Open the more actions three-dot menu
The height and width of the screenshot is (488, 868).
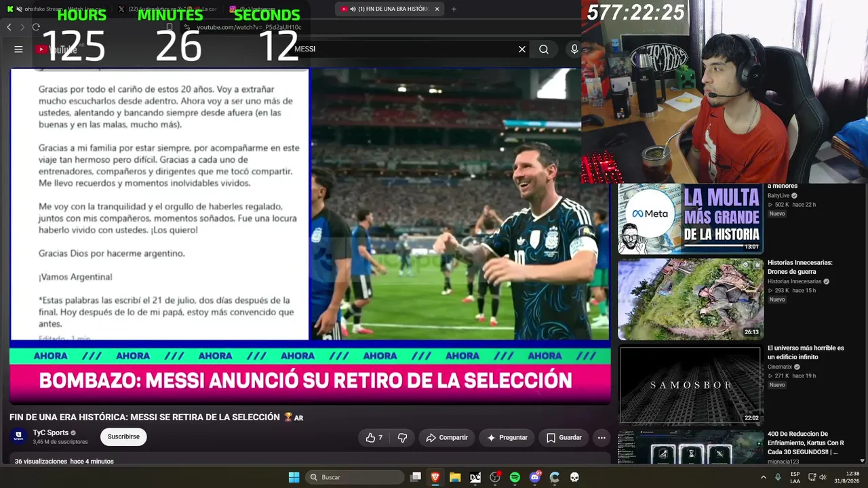[601, 438]
